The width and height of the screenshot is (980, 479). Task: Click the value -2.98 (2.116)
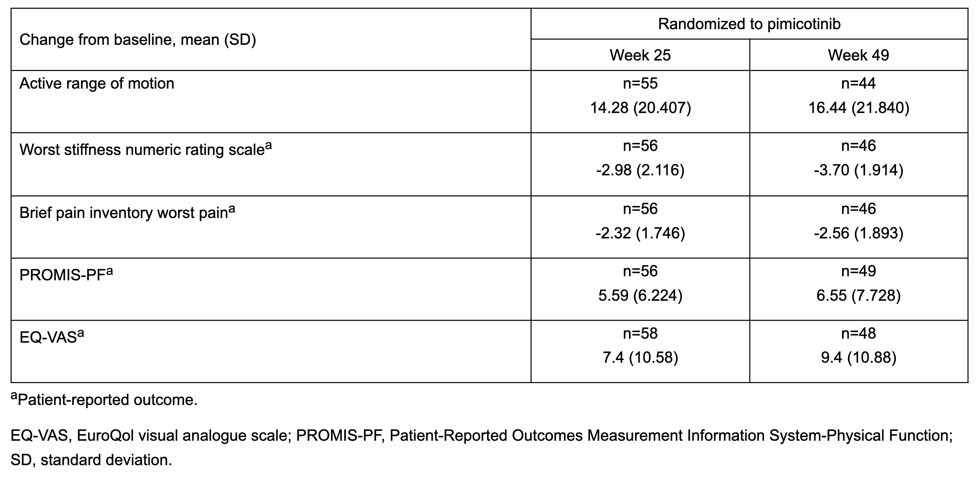640,170
